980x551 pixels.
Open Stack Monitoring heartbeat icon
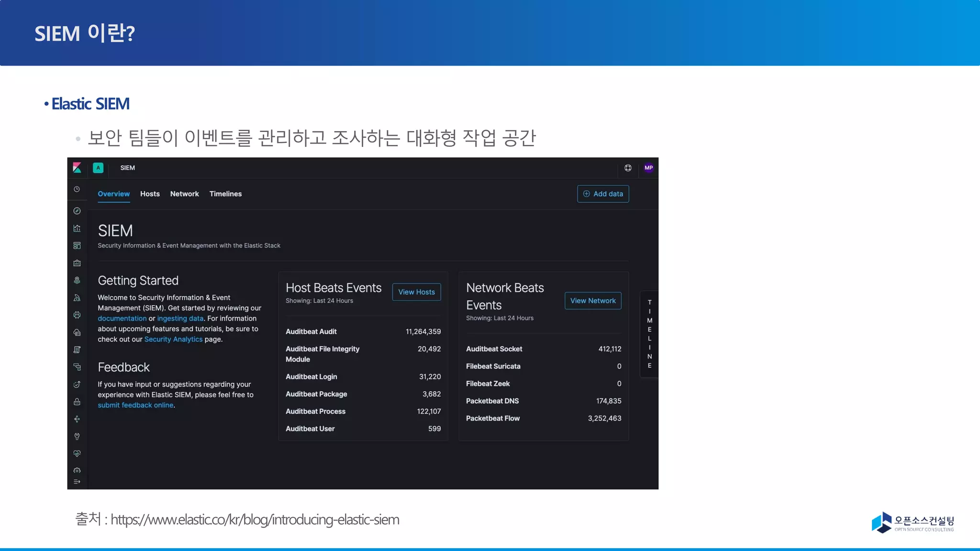77,453
